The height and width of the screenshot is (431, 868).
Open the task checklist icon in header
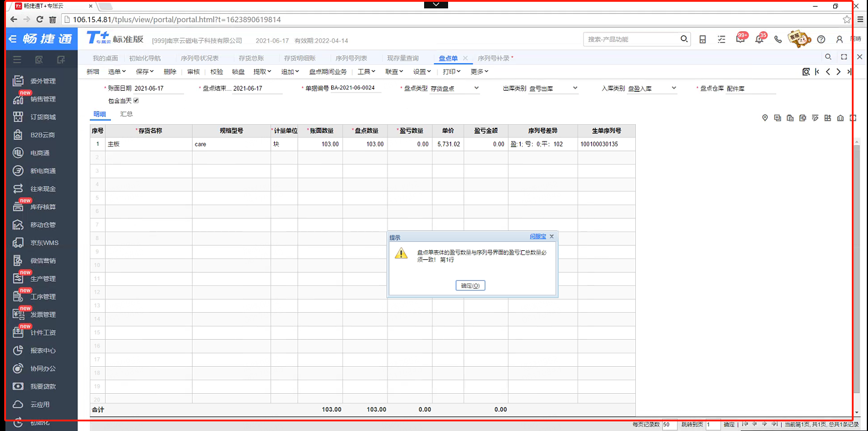pos(722,39)
